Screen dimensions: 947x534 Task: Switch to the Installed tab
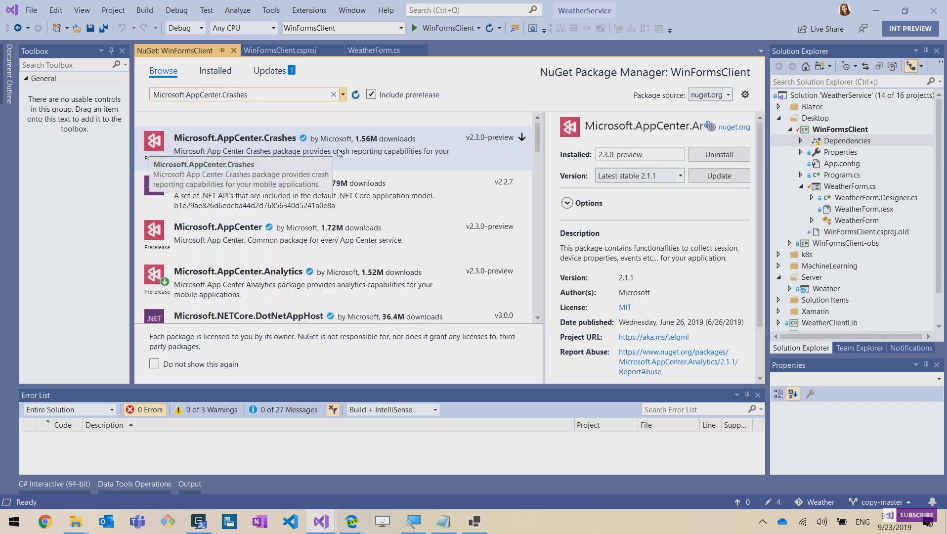coord(215,71)
